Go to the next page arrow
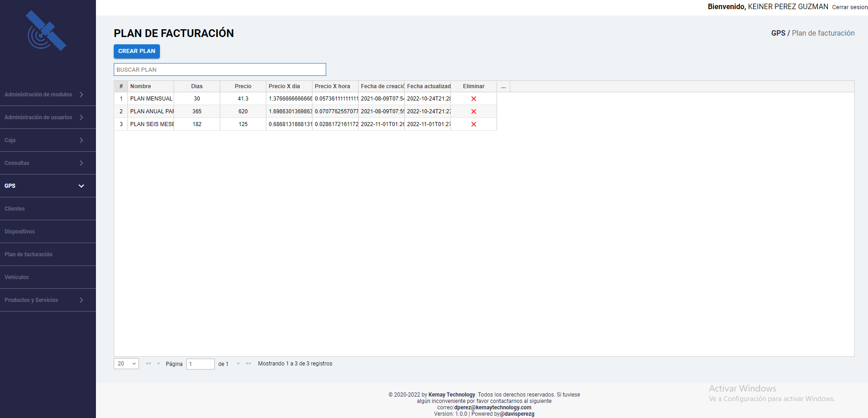The image size is (868, 418). pos(238,364)
